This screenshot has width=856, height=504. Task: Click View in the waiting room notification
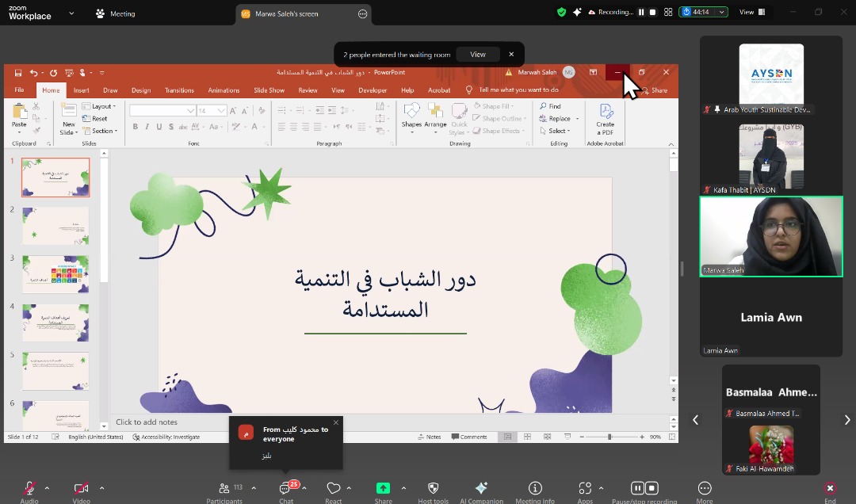click(x=478, y=55)
